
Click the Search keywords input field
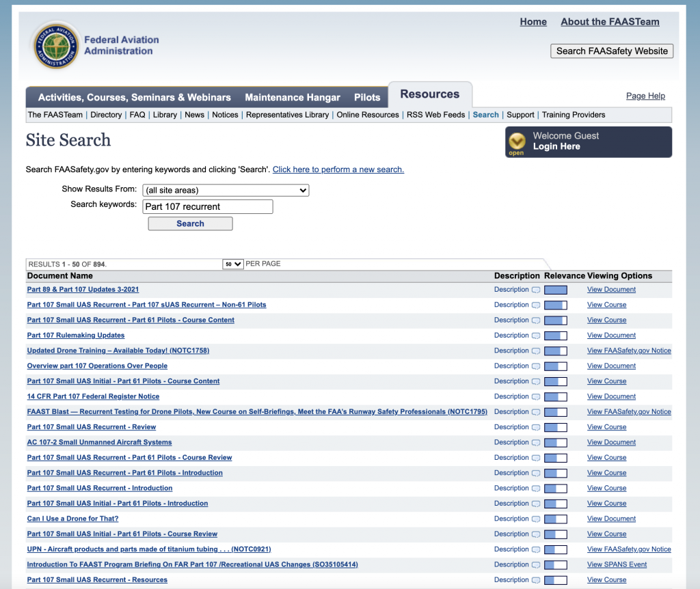click(x=208, y=206)
